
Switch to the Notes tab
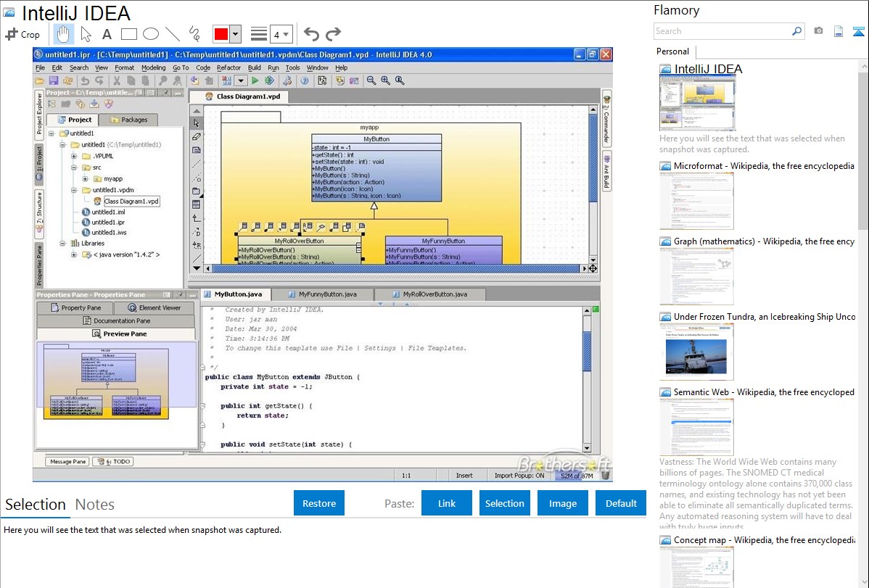(x=94, y=505)
